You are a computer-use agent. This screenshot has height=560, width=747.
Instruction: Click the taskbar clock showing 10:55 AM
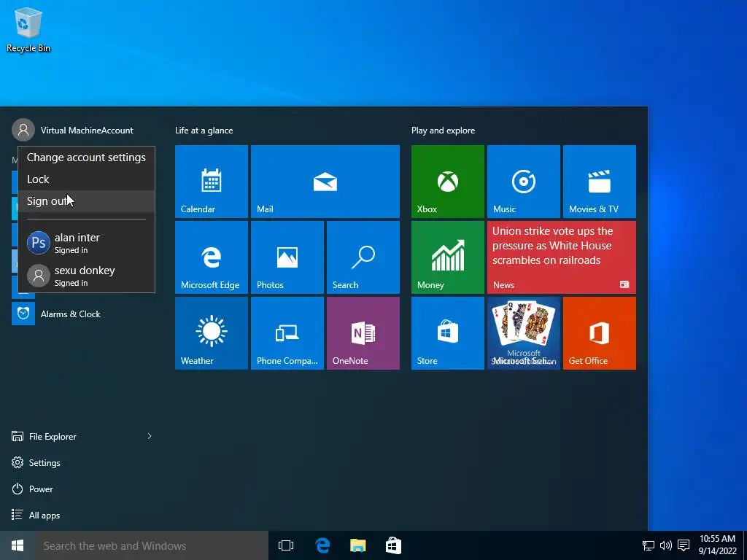717,545
